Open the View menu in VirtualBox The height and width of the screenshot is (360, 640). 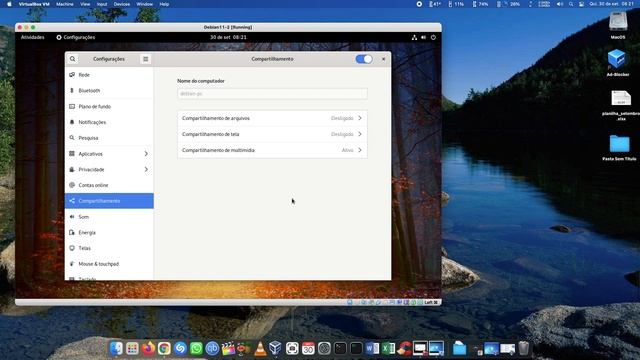tap(85, 4)
